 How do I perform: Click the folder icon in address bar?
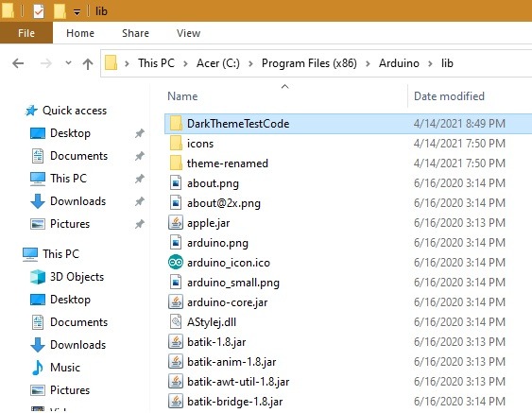(111, 62)
